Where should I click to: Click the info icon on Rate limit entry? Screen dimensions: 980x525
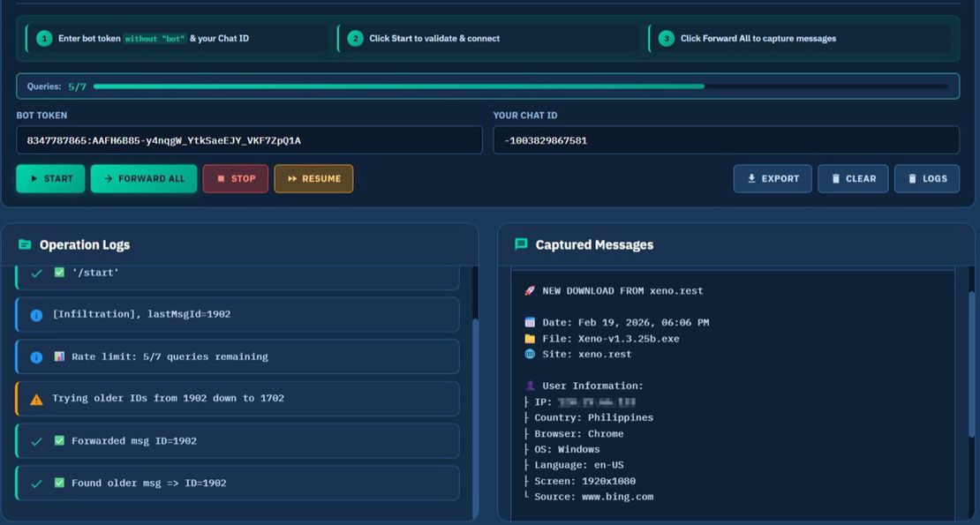[36, 357]
